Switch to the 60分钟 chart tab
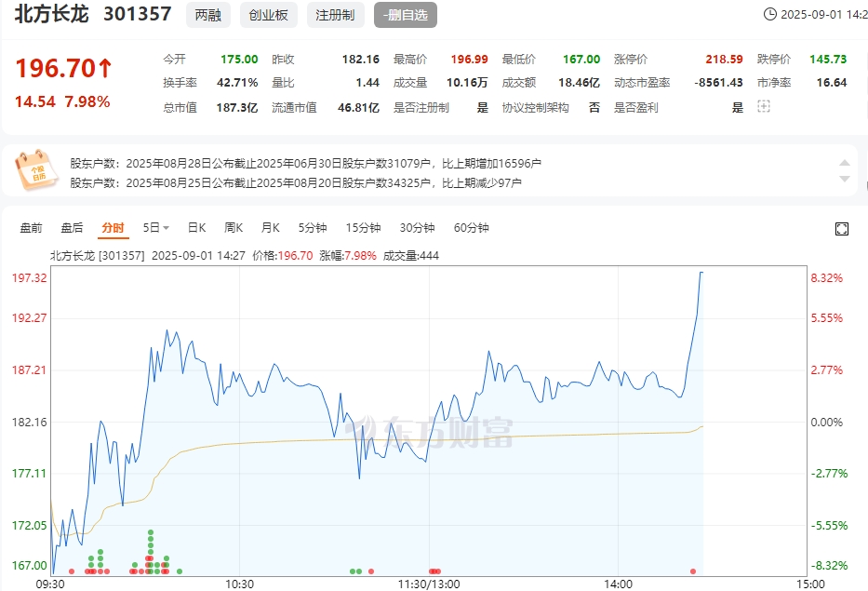868x591 pixels. click(471, 228)
